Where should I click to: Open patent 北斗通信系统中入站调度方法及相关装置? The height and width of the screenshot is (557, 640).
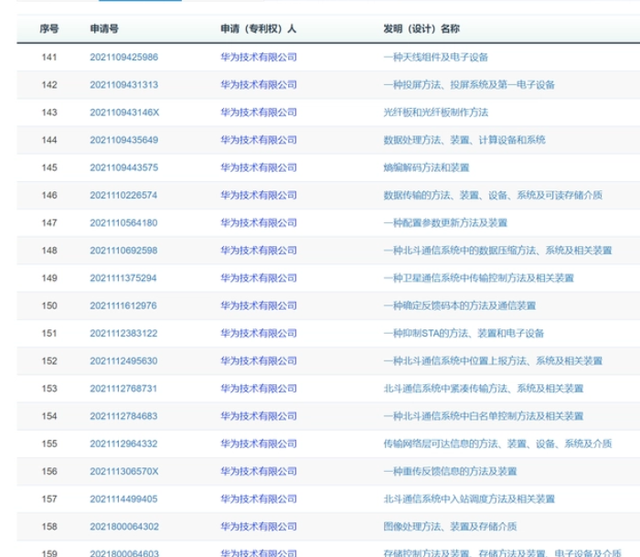click(469, 499)
